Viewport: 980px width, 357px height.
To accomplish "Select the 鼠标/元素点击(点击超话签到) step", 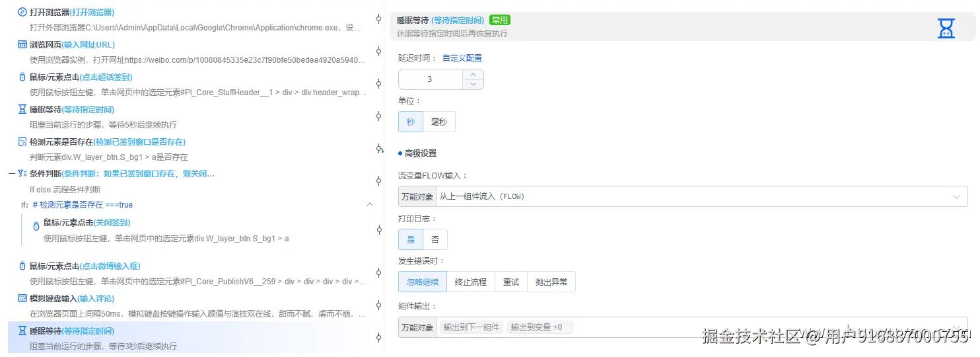I will point(81,77).
